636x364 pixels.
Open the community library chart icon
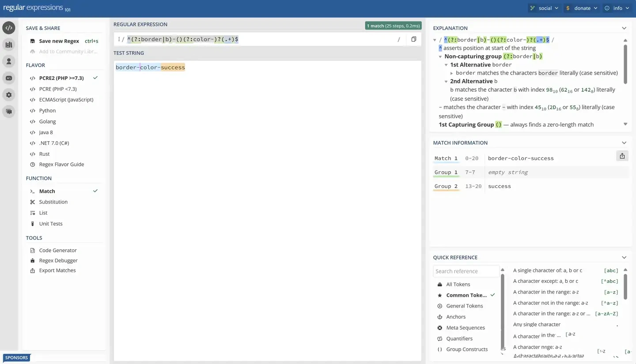click(9, 45)
